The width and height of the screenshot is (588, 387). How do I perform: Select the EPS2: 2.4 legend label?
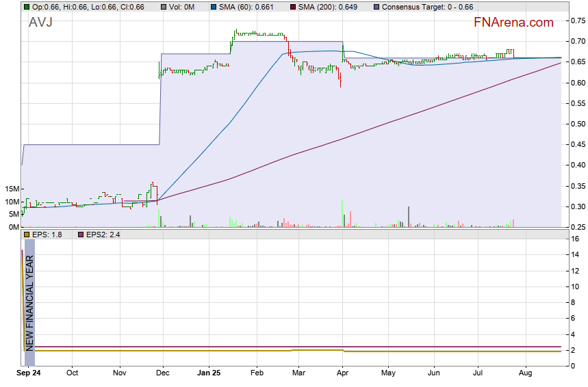[97, 234]
